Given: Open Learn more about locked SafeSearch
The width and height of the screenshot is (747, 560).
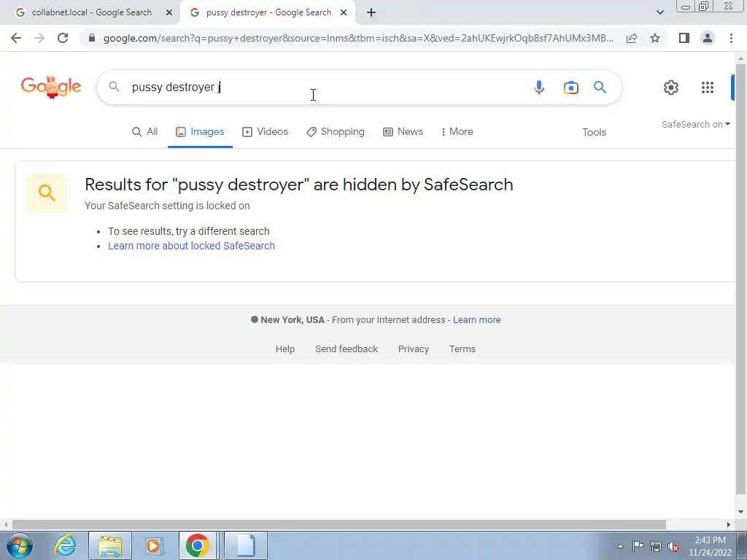Looking at the screenshot, I should click(192, 246).
